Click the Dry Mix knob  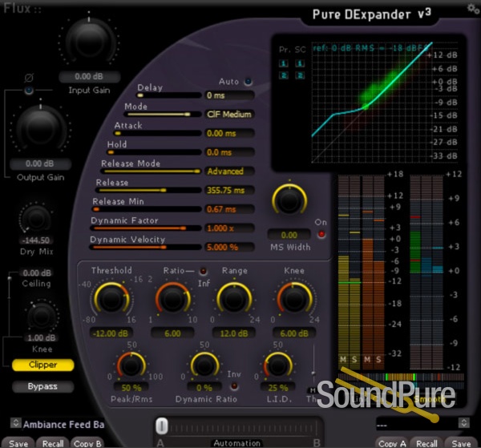pyautogui.click(x=36, y=219)
